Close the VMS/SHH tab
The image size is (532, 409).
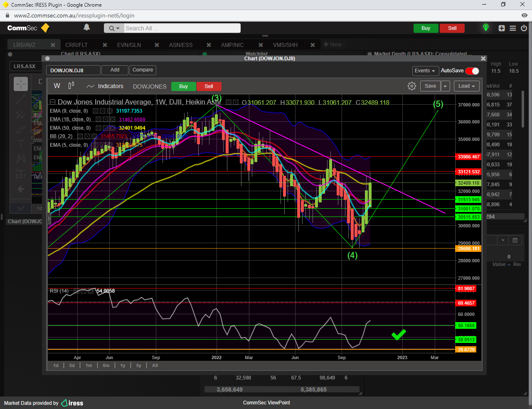[313, 45]
